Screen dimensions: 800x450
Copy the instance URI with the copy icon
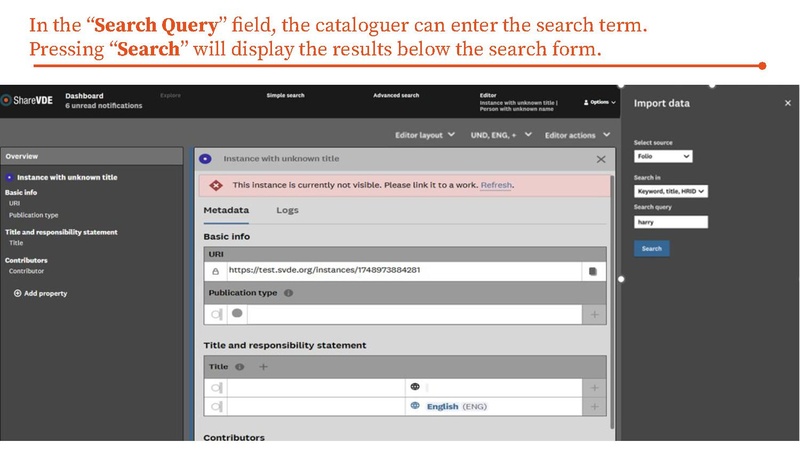(592, 270)
